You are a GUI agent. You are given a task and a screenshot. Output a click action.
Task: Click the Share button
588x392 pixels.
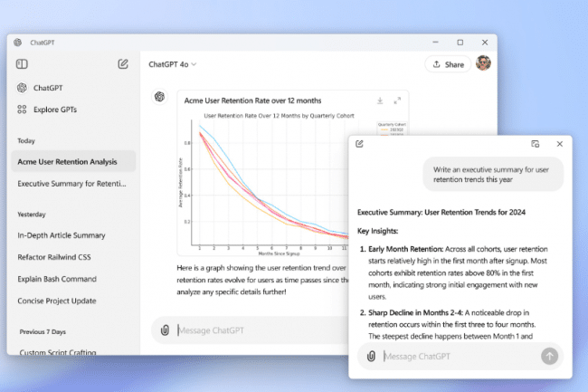tap(448, 64)
